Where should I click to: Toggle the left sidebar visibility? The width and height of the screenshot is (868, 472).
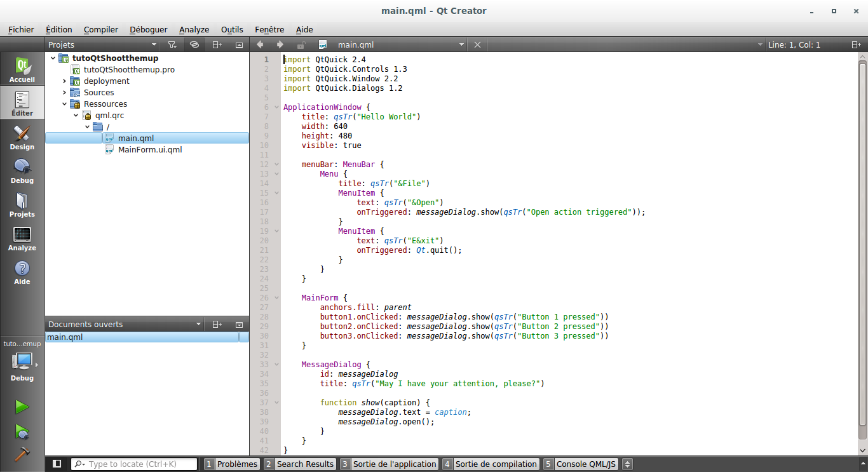click(x=57, y=464)
